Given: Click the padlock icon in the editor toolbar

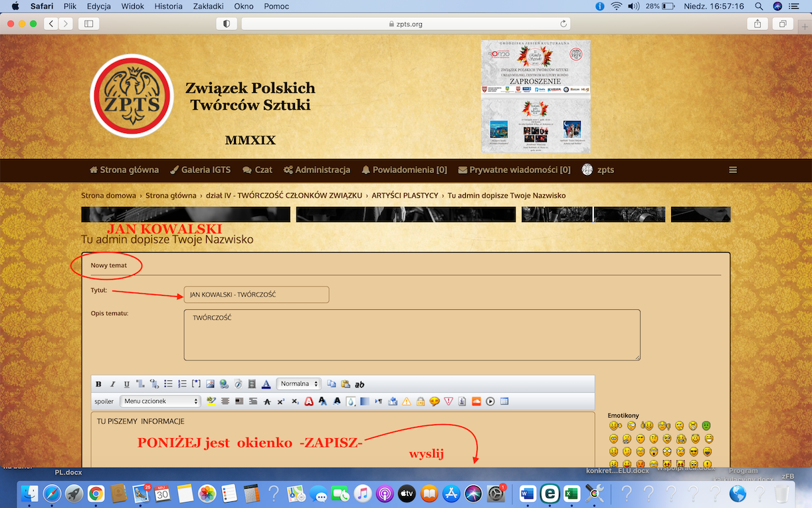Looking at the screenshot, I should [x=421, y=402].
